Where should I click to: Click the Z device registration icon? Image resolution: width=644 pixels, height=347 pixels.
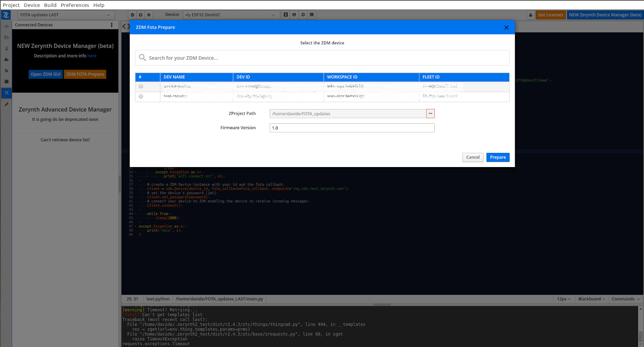pos(285,15)
